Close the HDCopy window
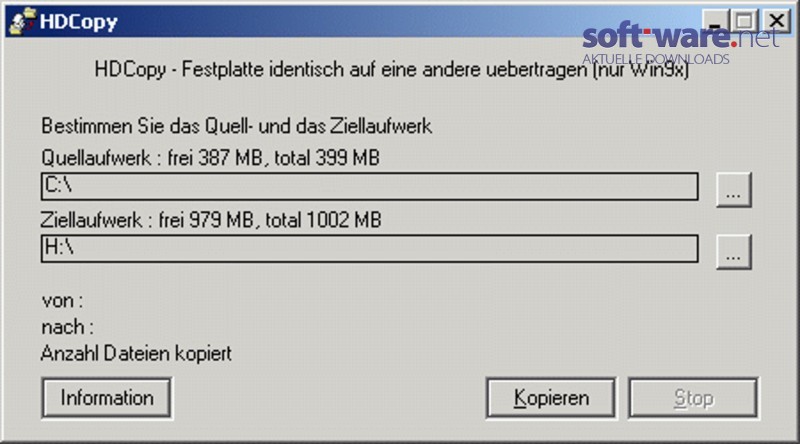The width and height of the screenshot is (800, 444). (x=777, y=21)
